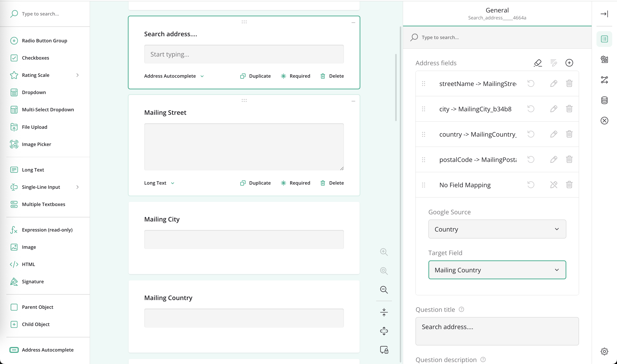Delete the city -> MailingCity mapping row
The height and width of the screenshot is (364, 617).
569,109
